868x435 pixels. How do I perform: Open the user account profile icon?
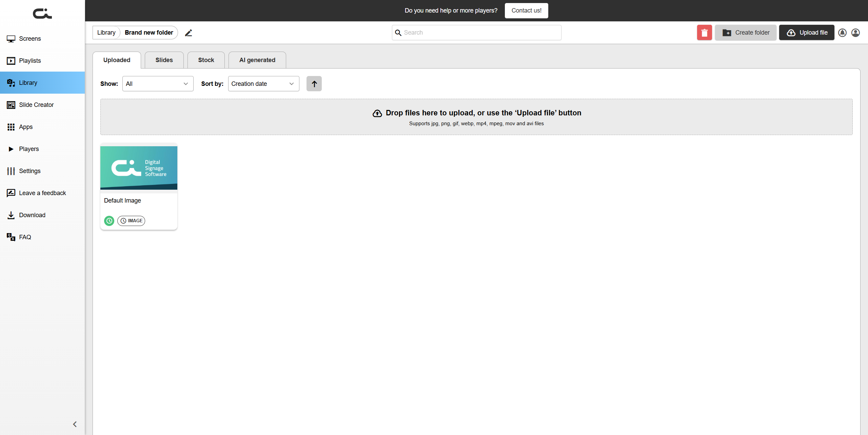tap(855, 33)
